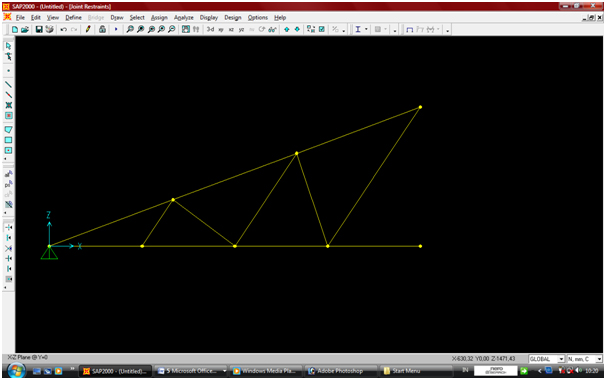Viewport: 606px width, 380px height.
Task: Open Start Menu folder in taskbar
Action: tap(415, 371)
